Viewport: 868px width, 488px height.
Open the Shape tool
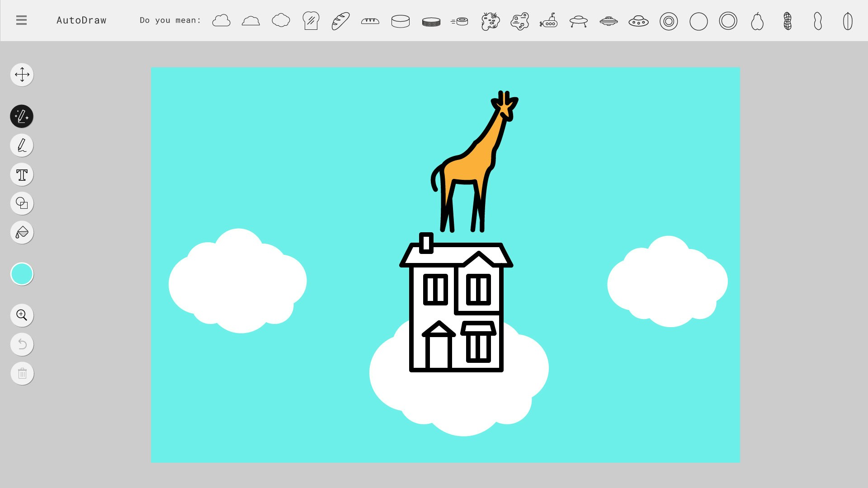22,203
